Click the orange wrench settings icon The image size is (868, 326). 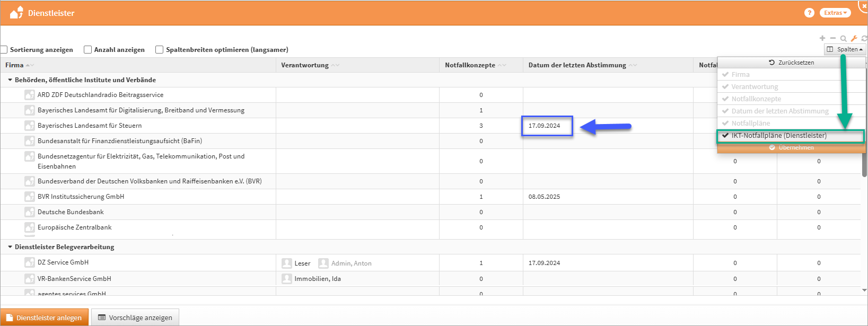(854, 38)
